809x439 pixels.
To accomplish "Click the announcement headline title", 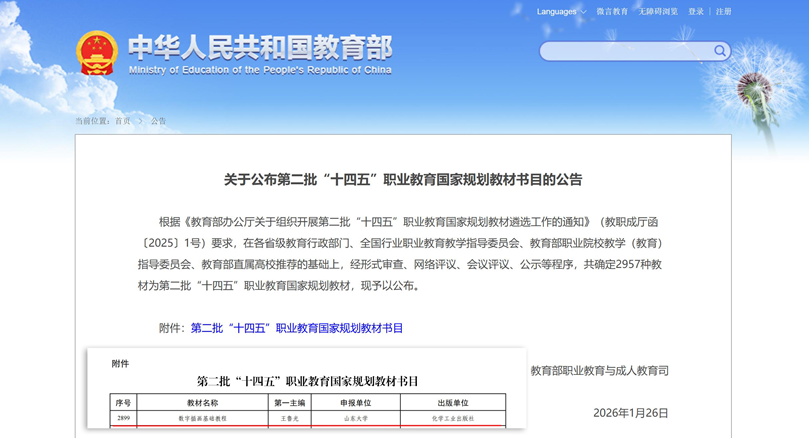I will 403,180.
